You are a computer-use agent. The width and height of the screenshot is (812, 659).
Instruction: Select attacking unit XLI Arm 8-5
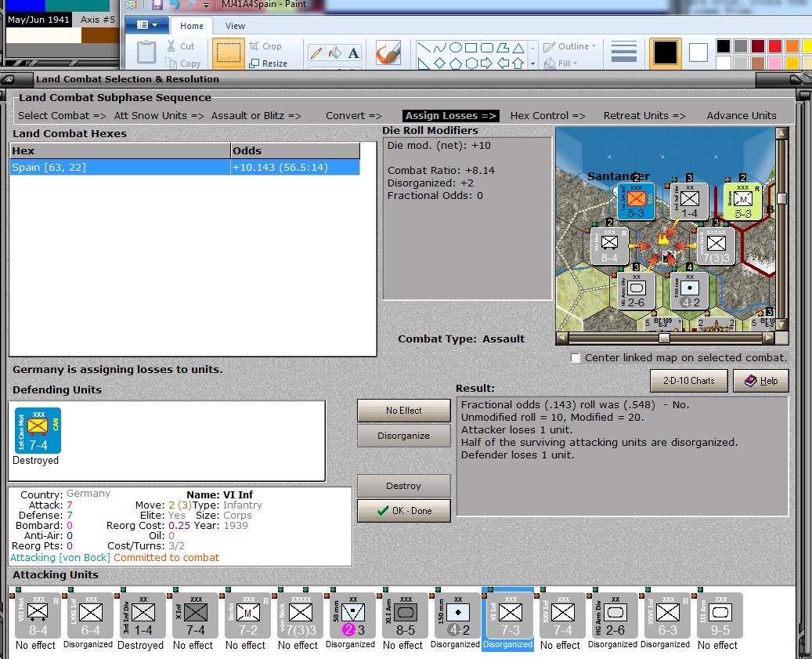[x=406, y=615]
